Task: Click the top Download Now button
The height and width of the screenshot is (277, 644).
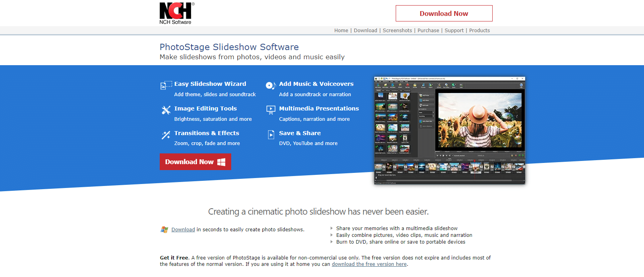Action: coord(444,14)
